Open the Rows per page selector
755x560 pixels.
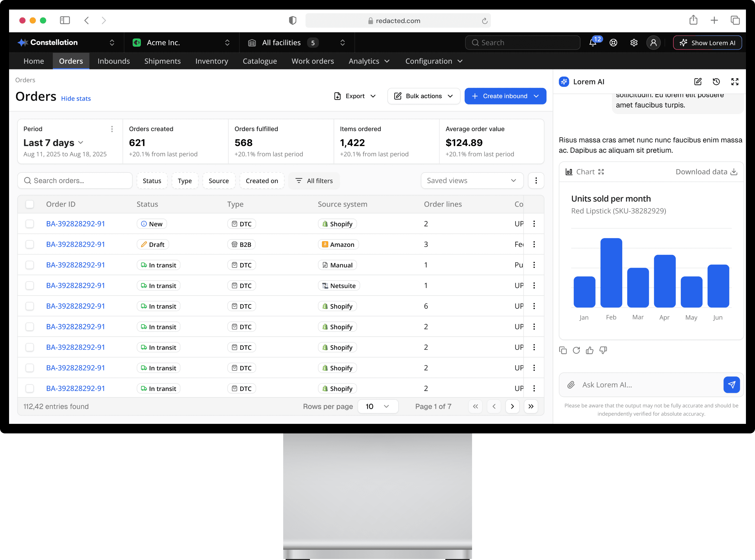point(378,406)
